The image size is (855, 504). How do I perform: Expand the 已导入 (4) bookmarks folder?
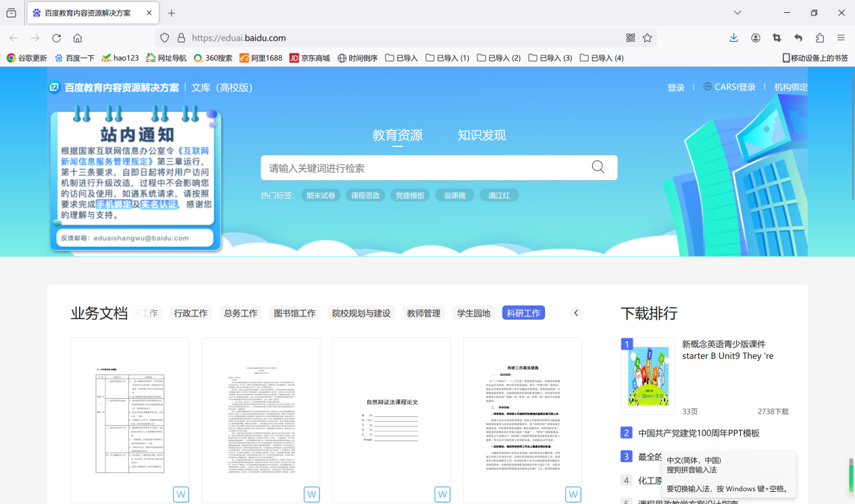(601, 58)
